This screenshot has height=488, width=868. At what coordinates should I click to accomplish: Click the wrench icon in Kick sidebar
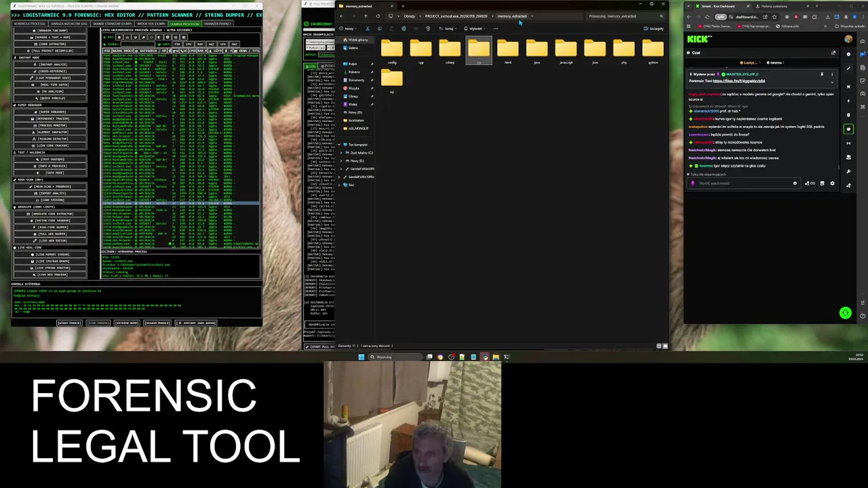[x=848, y=171]
